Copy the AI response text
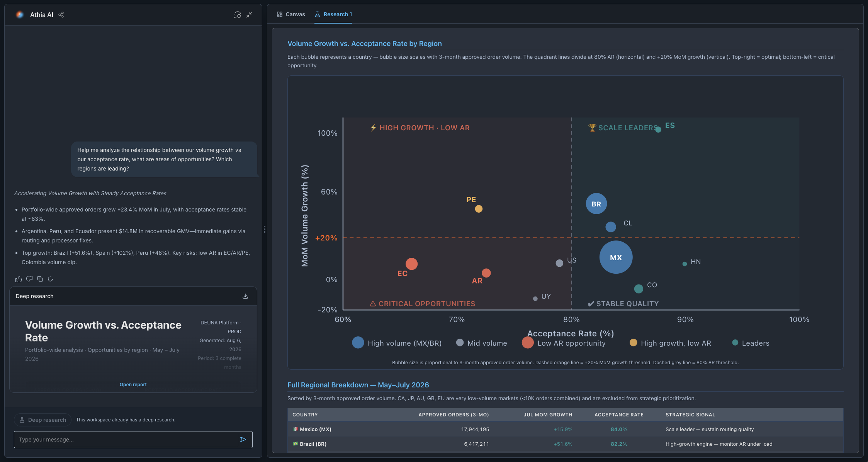The height and width of the screenshot is (462, 868). point(40,279)
